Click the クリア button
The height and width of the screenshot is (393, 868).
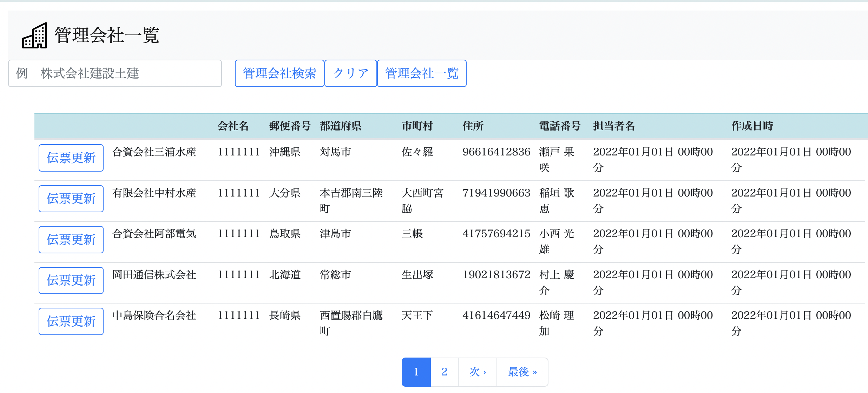pyautogui.click(x=350, y=73)
